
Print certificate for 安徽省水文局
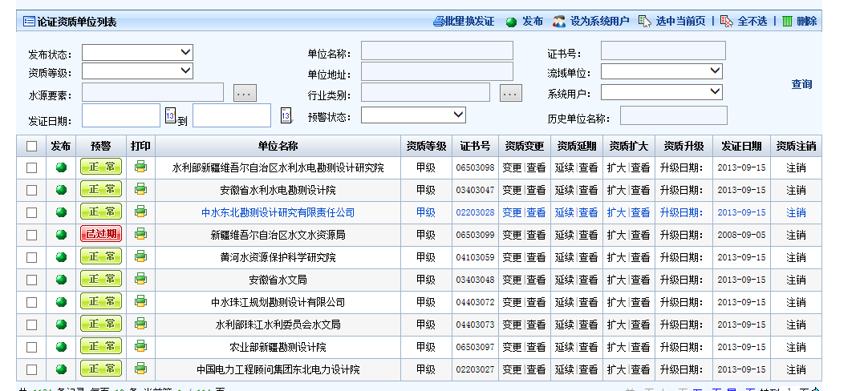coord(140,279)
